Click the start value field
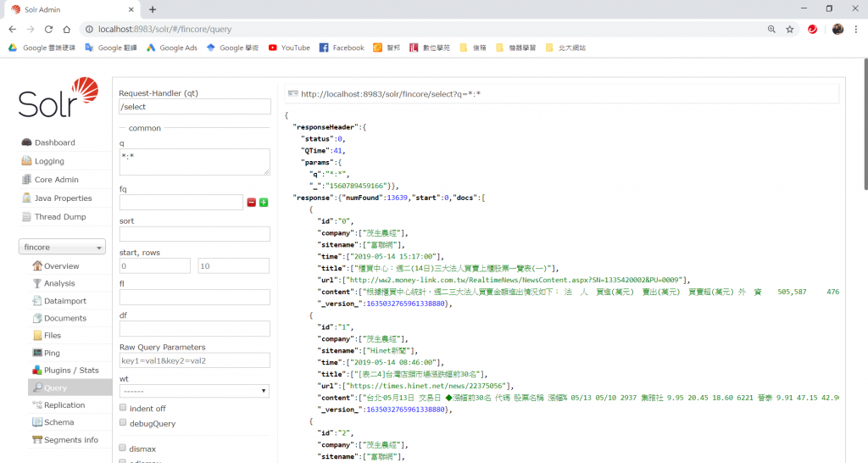This screenshot has height=463, width=868. pyautogui.click(x=155, y=265)
